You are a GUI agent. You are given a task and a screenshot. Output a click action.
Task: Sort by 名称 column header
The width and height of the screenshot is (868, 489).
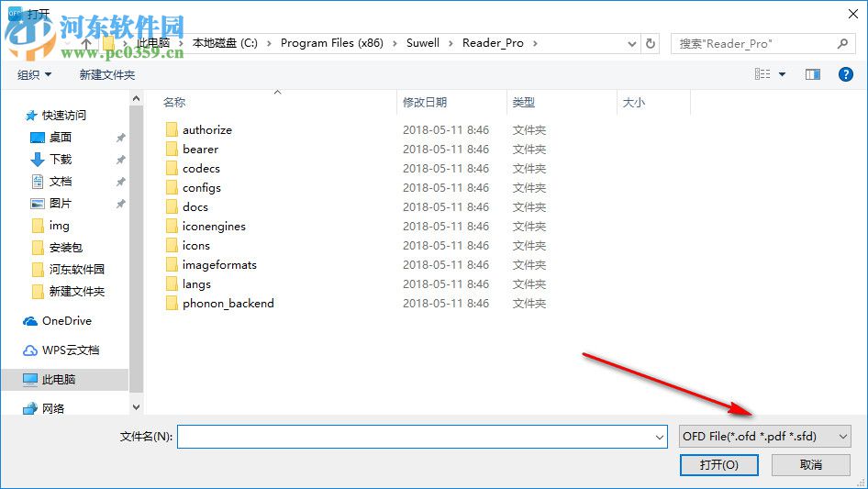(x=173, y=103)
